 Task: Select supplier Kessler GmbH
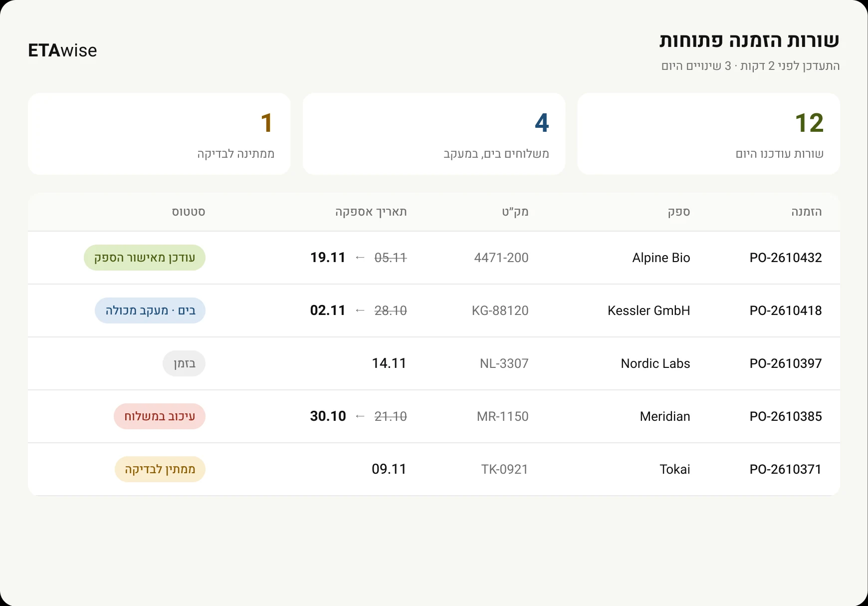(x=649, y=310)
